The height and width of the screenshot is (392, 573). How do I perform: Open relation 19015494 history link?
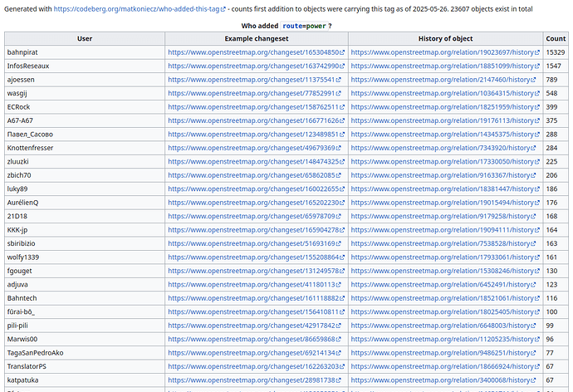click(445, 203)
